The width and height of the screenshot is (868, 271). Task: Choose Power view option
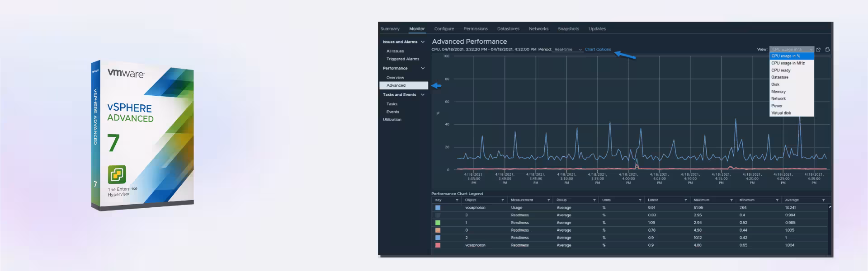[x=792, y=106]
